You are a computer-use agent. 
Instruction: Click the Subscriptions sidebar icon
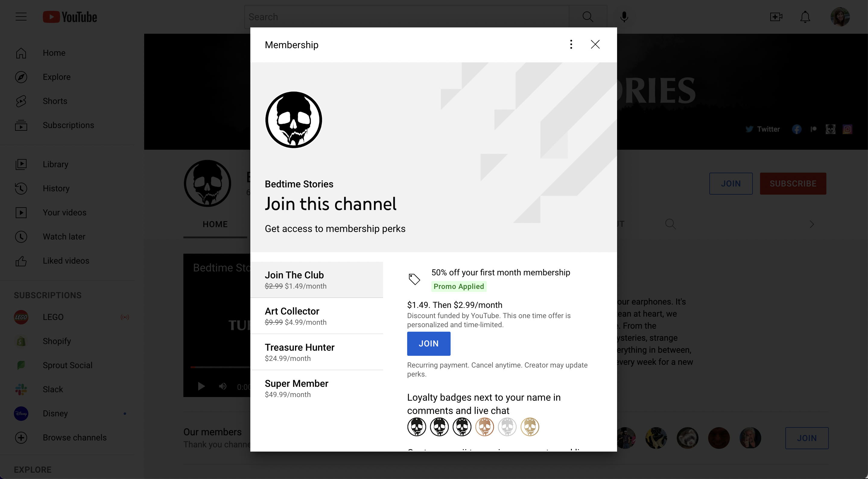click(x=21, y=125)
